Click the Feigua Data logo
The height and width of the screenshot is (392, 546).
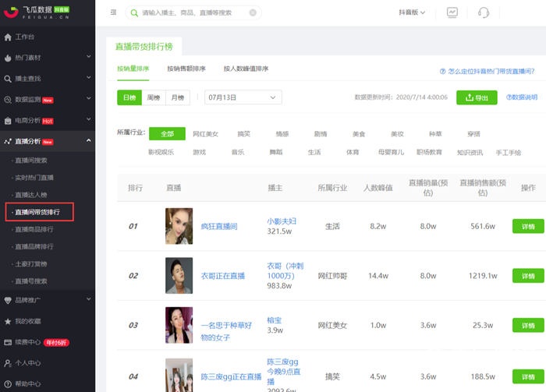point(35,12)
